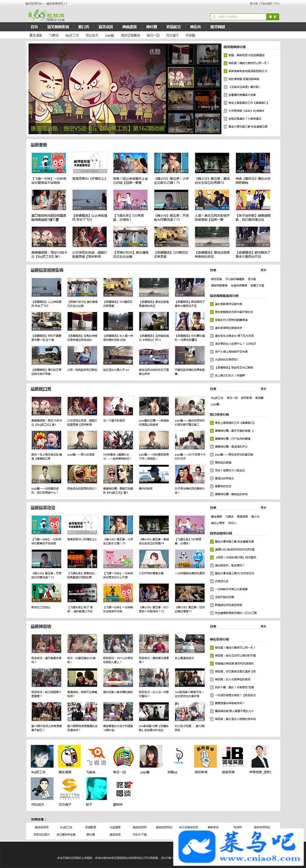This screenshot has width=306, height=868.
Task: Open the 搞笑视频集锦 navigation tab
Action: tap(58, 27)
